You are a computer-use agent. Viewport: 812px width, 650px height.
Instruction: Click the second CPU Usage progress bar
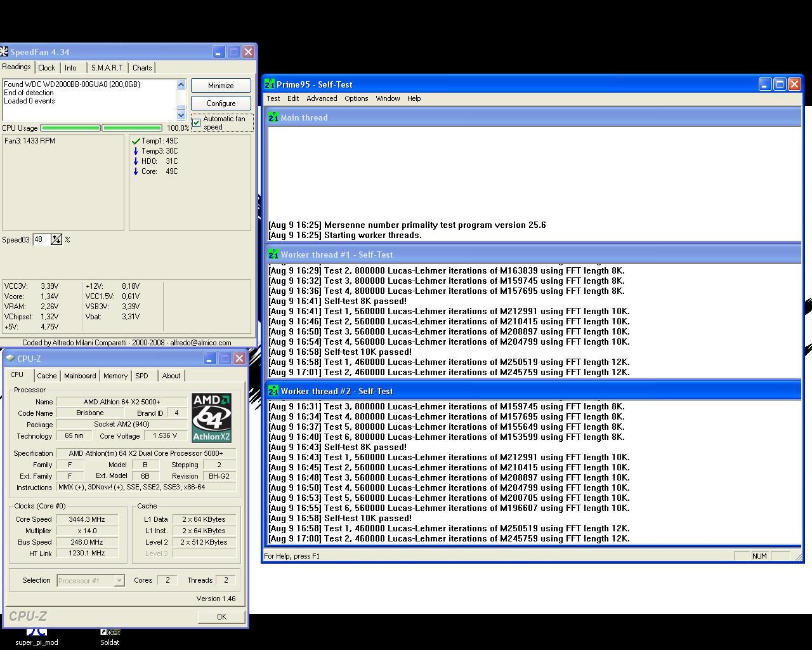132,128
